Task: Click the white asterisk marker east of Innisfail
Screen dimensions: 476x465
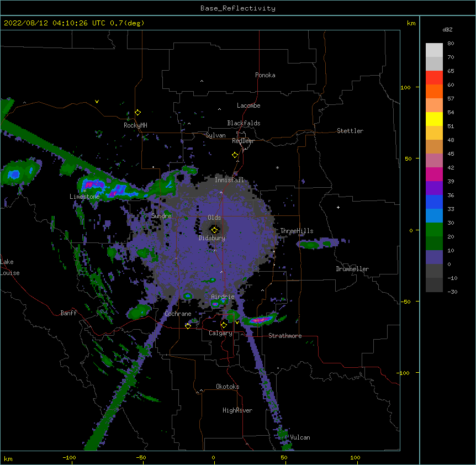Action: pyautogui.click(x=277, y=167)
